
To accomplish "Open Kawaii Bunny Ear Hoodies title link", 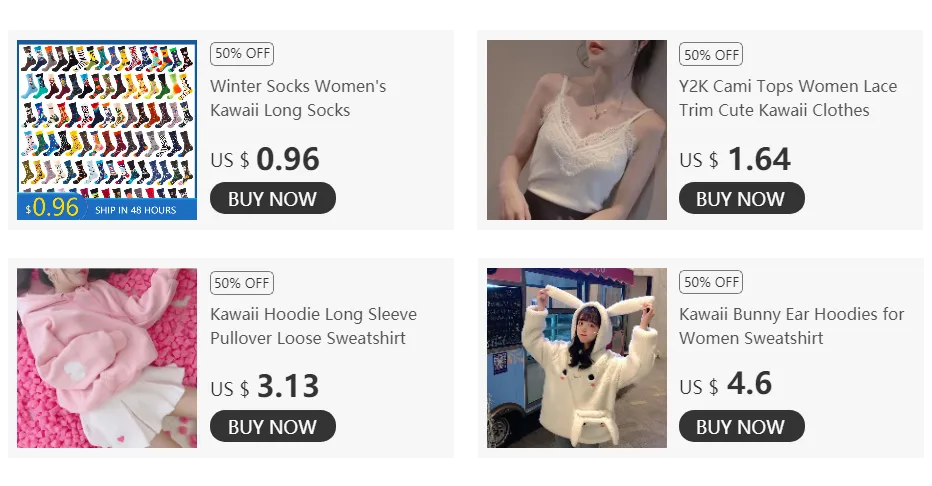I will [x=791, y=326].
